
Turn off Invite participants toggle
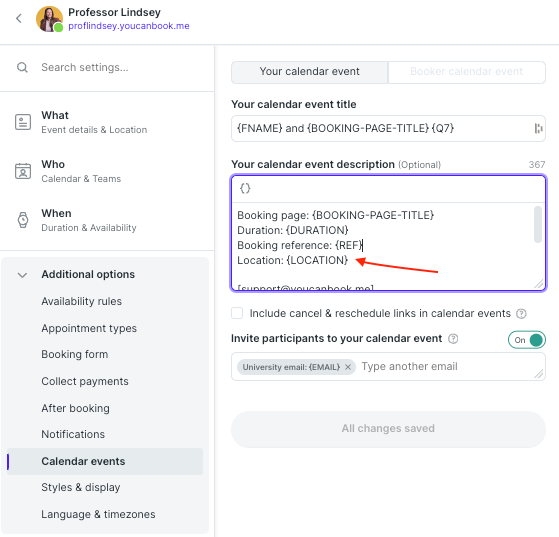click(527, 340)
